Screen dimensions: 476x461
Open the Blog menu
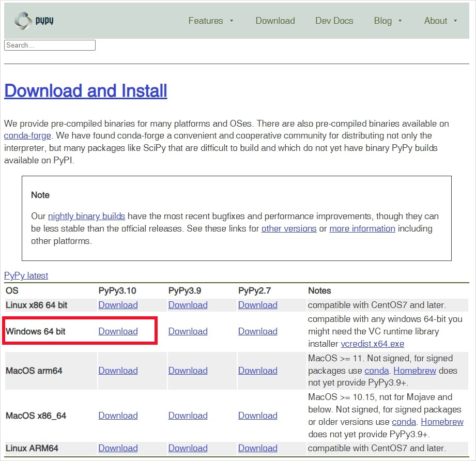point(383,21)
